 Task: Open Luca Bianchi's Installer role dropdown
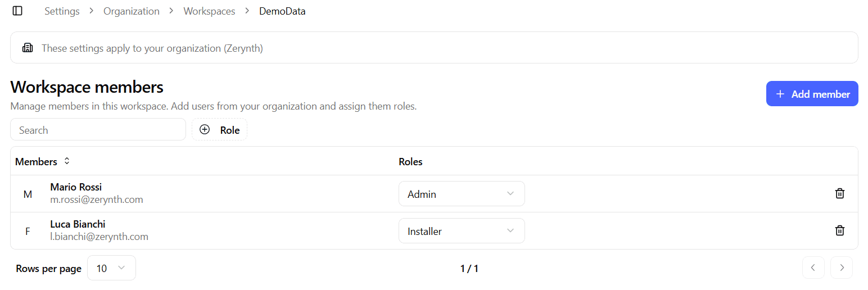tap(461, 231)
